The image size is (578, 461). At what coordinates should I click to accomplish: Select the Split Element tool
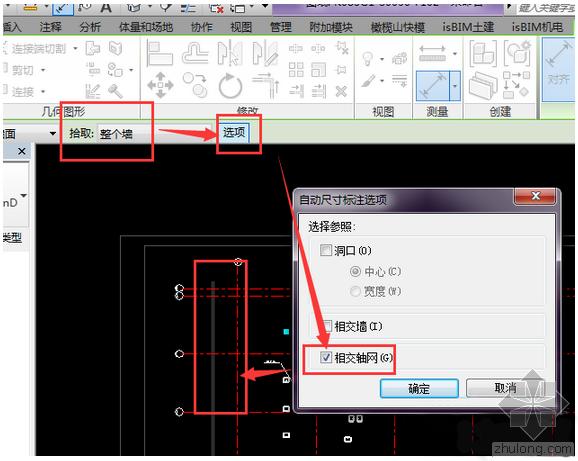[x=296, y=49]
